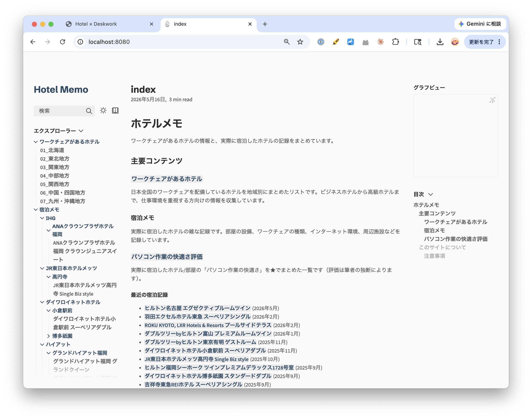Click the Hotel Memo site title

click(61, 90)
